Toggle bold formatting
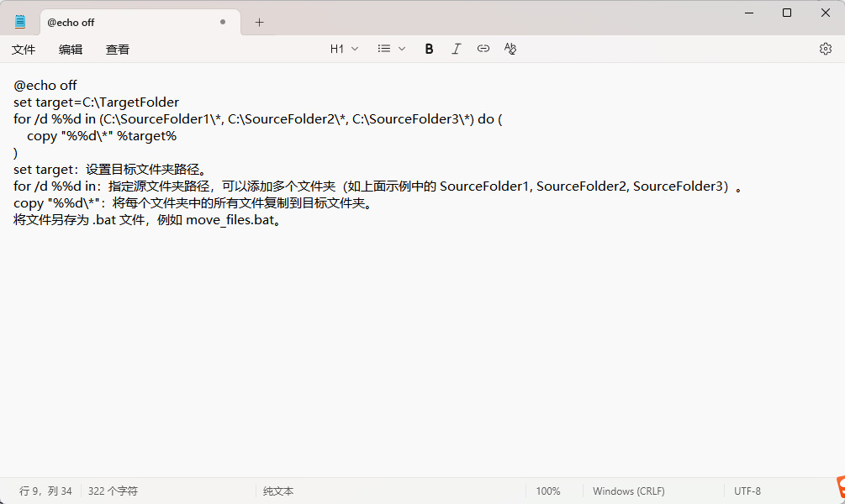845x504 pixels. click(x=429, y=49)
